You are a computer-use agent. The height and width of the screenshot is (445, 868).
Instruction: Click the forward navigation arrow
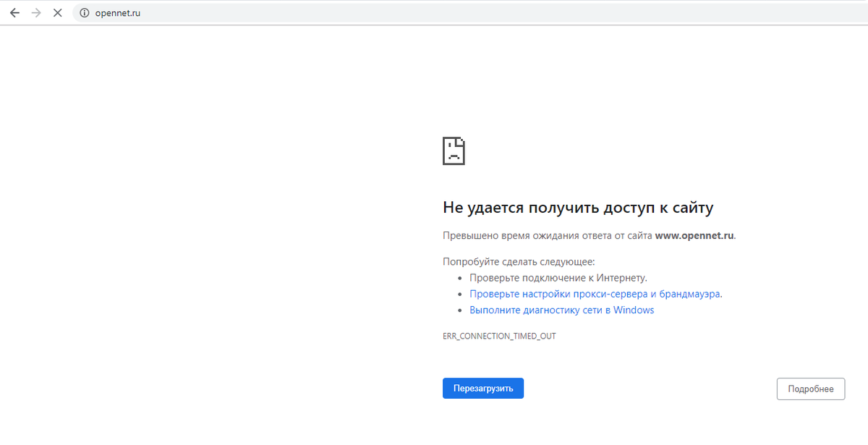coord(35,12)
